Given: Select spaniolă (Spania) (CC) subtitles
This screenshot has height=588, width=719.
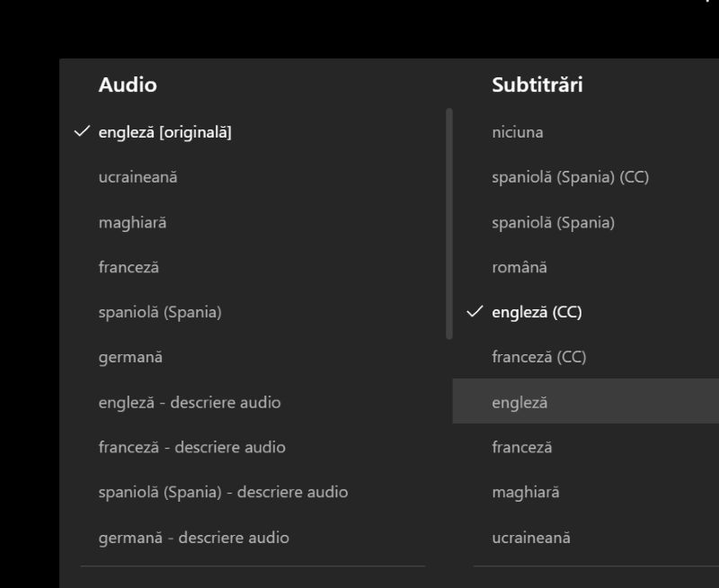Looking at the screenshot, I should pyautogui.click(x=570, y=177).
